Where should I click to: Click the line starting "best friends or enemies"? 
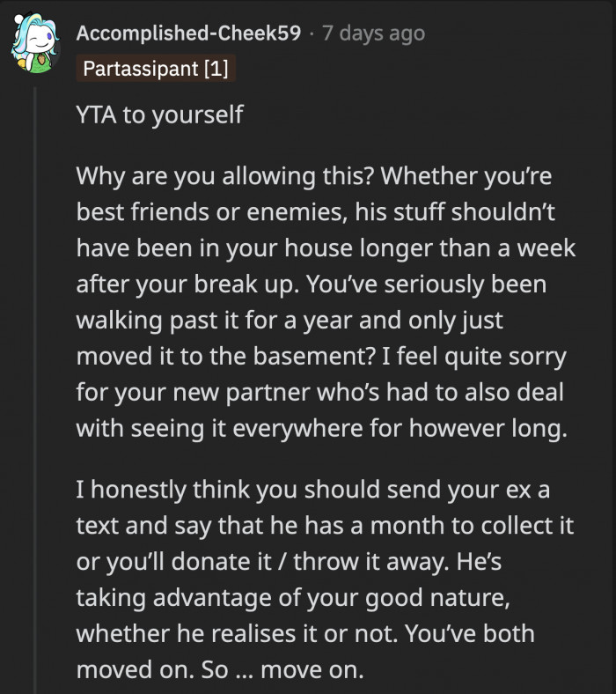[x=312, y=210]
